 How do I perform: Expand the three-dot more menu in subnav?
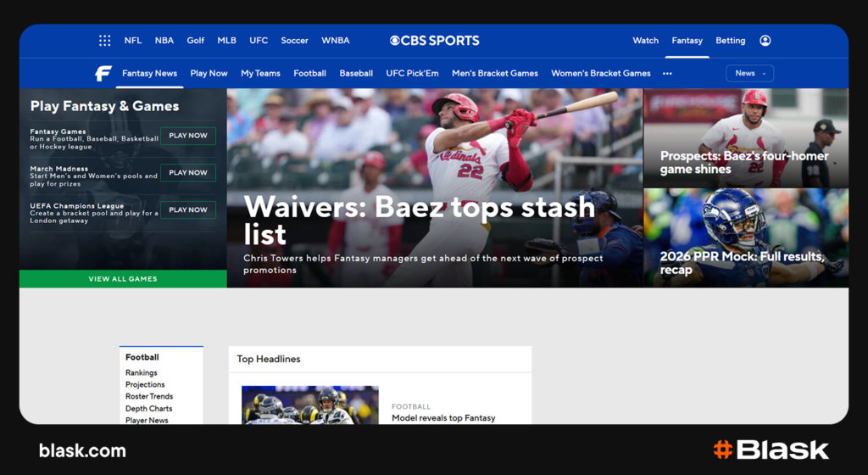coord(667,73)
